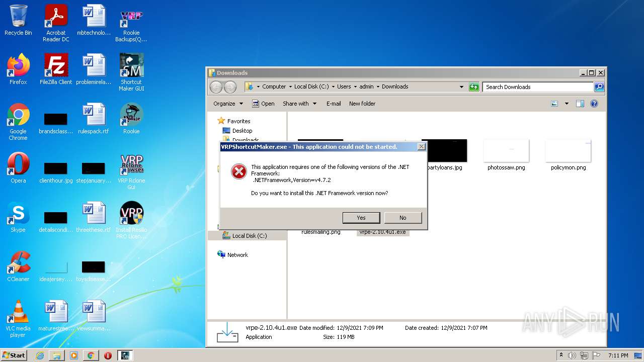Viewport: 644px width, 362px height.
Task: Click E-mail in Explorer toolbar
Action: [334, 104]
